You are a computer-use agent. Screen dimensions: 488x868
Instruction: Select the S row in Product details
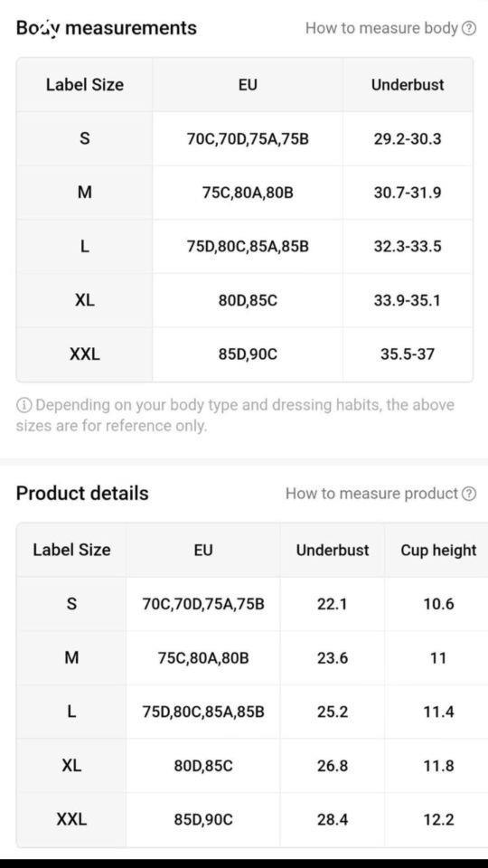pyautogui.click(x=252, y=604)
